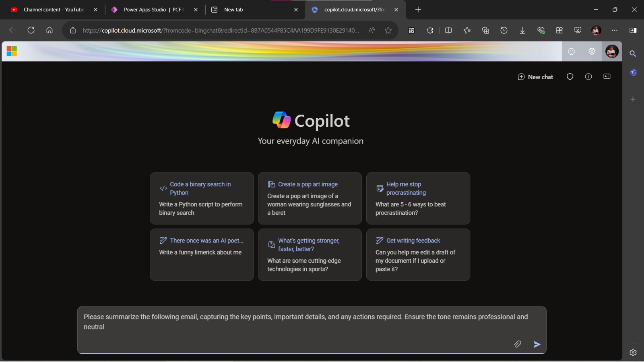
Task: Refresh the page
Action: coord(31,30)
